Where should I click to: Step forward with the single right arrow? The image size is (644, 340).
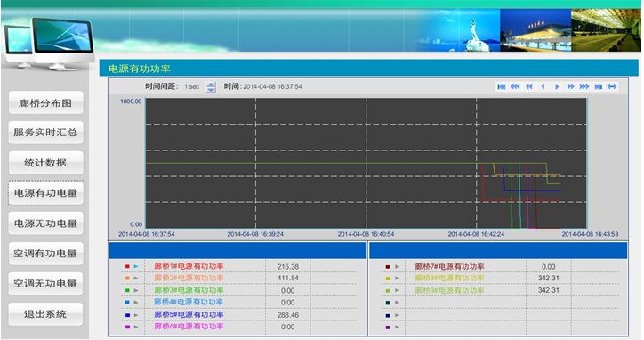pyautogui.click(x=557, y=86)
